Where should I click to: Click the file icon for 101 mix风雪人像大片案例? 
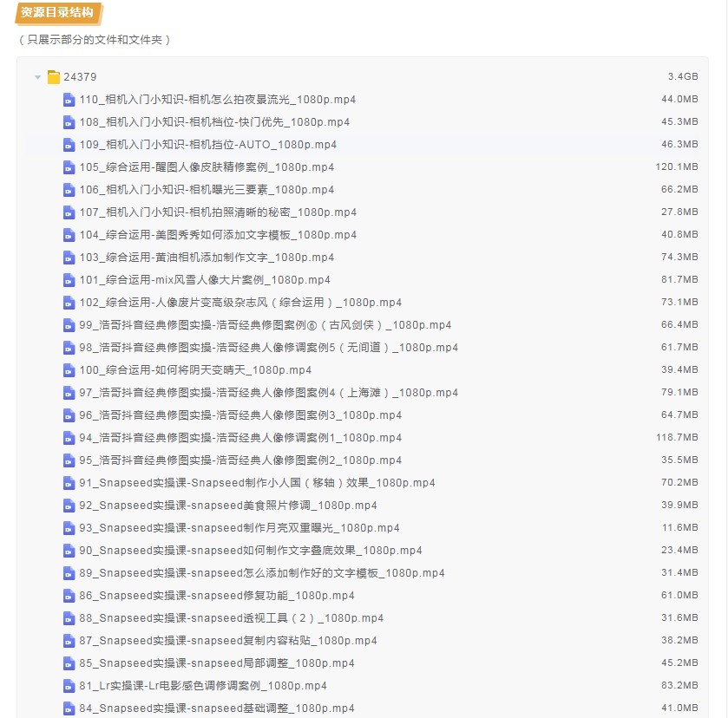pyautogui.click(x=69, y=280)
